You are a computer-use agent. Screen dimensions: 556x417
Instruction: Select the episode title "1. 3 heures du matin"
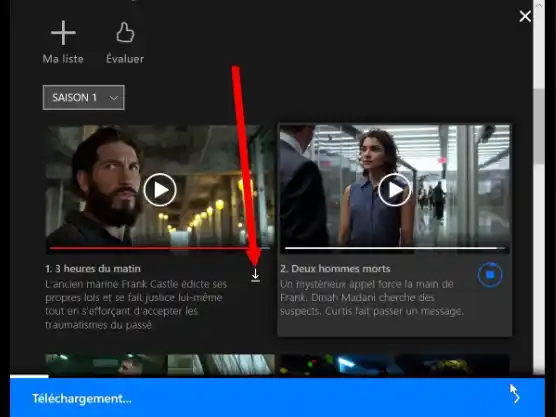[x=93, y=269]
